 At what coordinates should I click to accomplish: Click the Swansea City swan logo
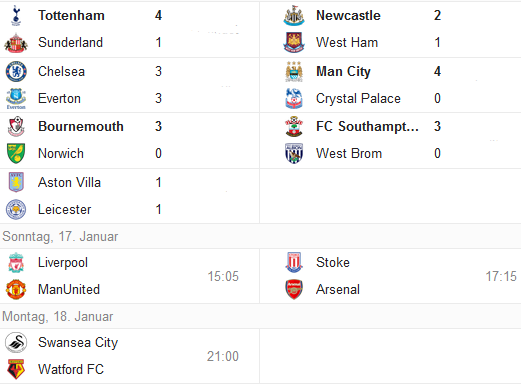pyautogui.click(x=16, y=342)
